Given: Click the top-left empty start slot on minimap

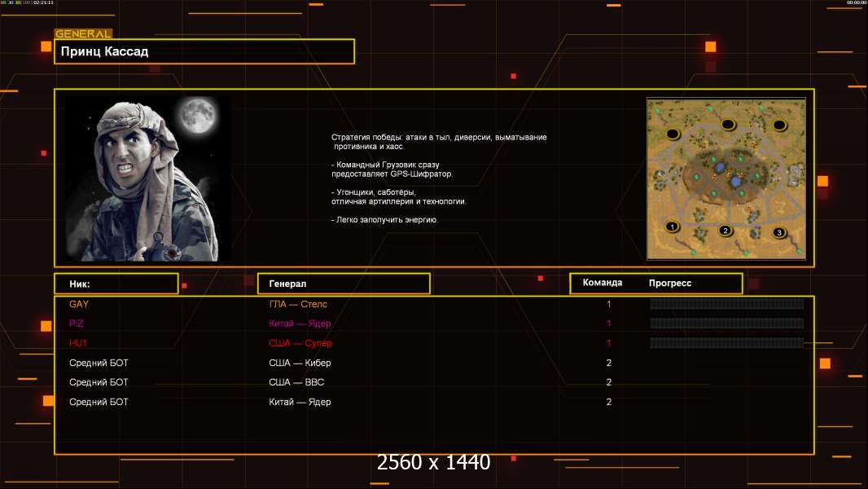Looking at the screenshot, I should coord(673,133).
